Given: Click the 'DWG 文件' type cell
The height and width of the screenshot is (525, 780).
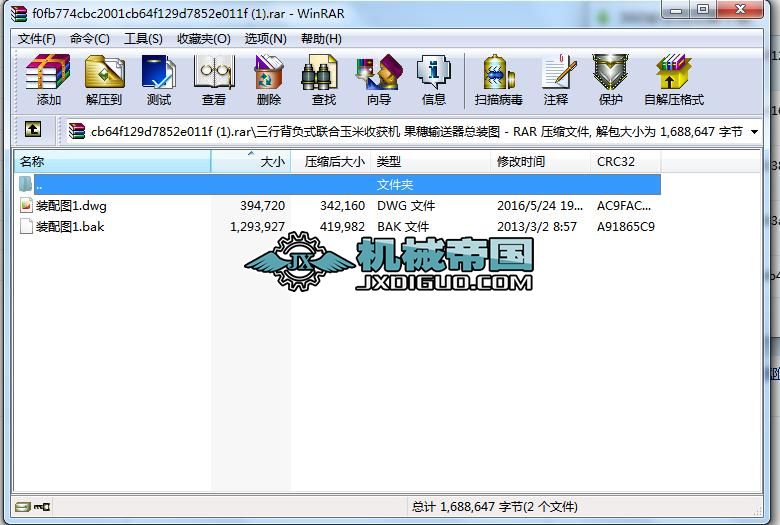Looking at the screenshot, I should tap(406, 206).
